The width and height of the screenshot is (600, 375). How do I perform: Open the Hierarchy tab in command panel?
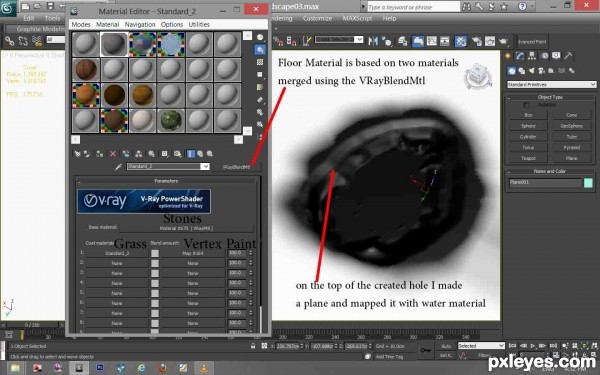tap(532, 56)
